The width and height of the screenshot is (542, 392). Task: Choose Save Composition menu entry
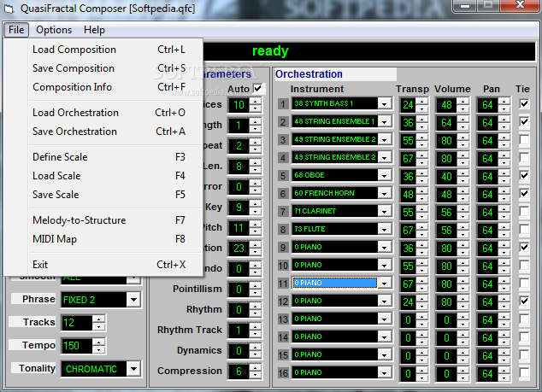tap(109, 68)
